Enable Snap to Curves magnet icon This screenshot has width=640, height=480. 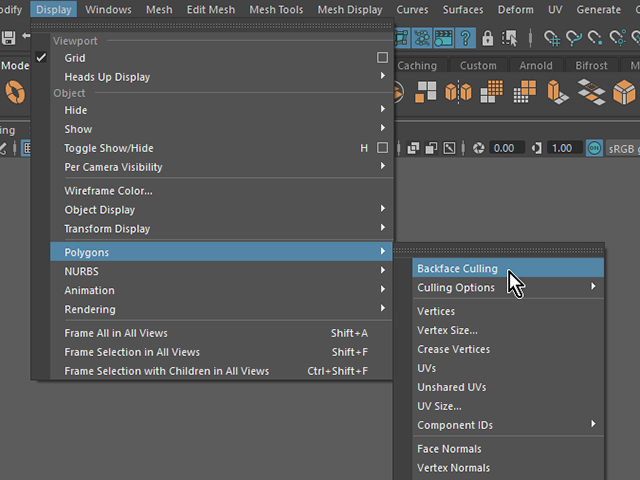573,38
